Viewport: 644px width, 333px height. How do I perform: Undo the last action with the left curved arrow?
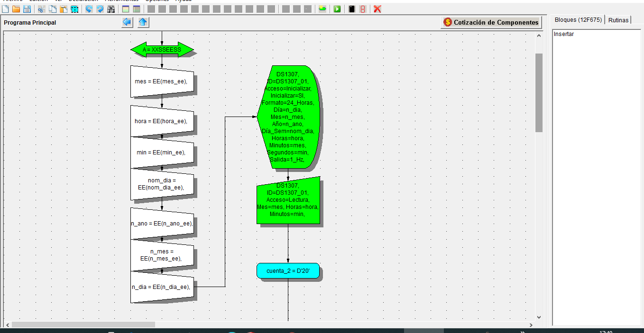click(x=89, y=9)
